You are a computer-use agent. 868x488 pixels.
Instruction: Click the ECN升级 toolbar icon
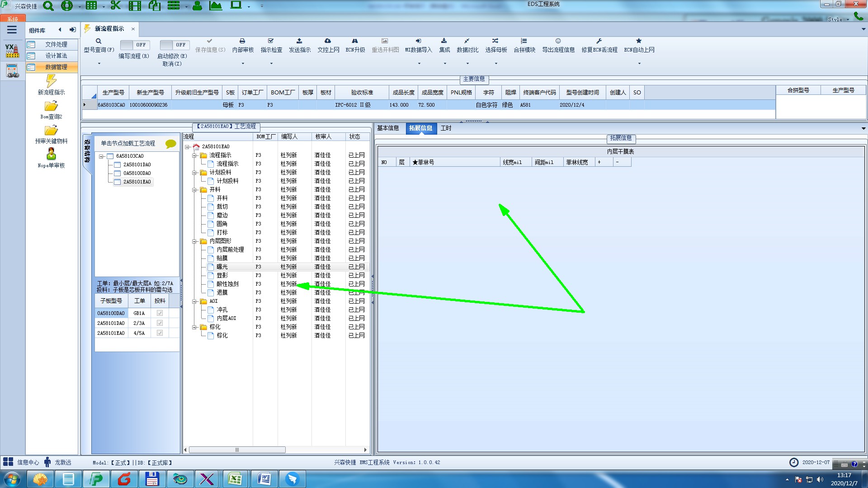point(355,41)
